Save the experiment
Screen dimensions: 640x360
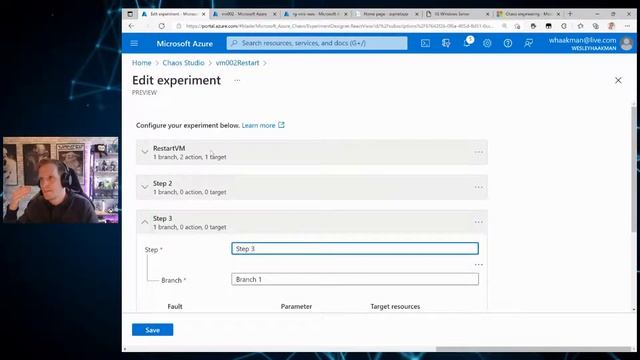[x=152, y=330]
